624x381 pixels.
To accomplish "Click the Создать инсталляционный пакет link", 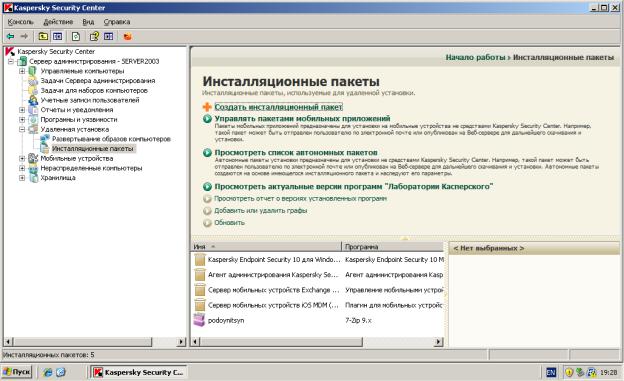I will pyautogui.click(x=278, y=107).
